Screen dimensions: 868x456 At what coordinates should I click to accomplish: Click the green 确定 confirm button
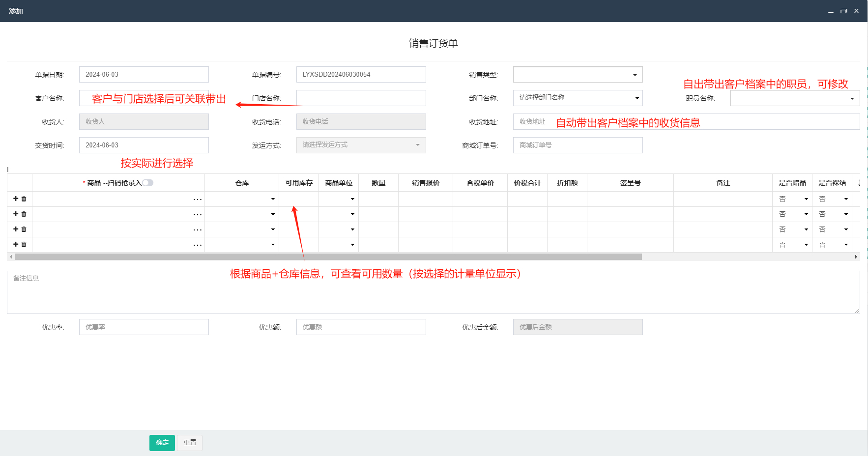pyautogui.click(x=162, y=443)
